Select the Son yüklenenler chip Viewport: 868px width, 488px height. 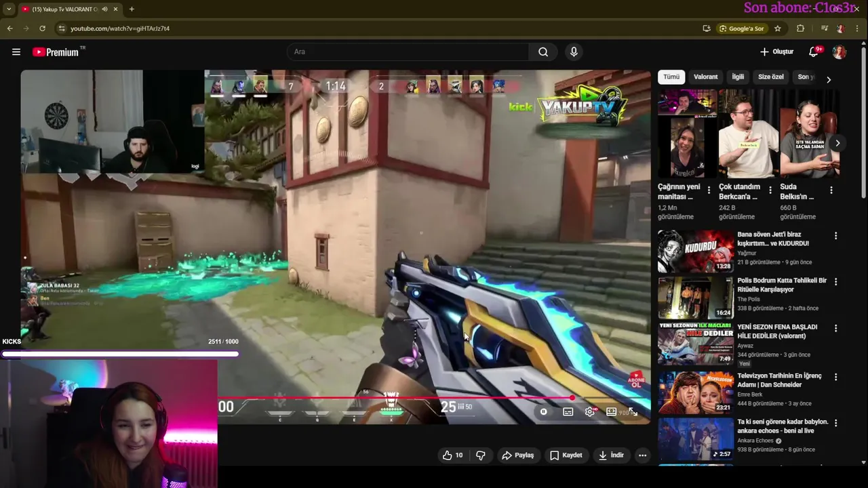(x=805, y=77)
